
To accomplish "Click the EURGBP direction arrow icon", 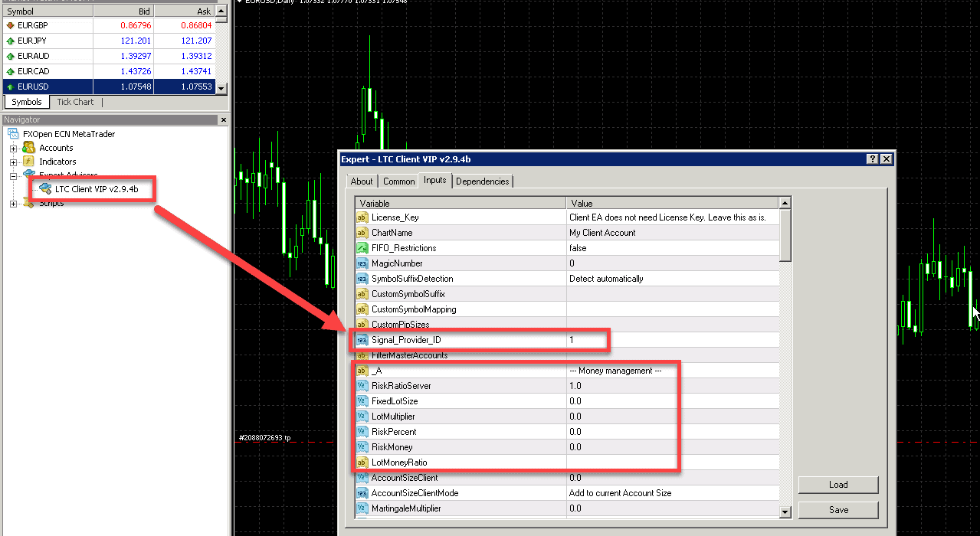I will (x=10, y=25).
